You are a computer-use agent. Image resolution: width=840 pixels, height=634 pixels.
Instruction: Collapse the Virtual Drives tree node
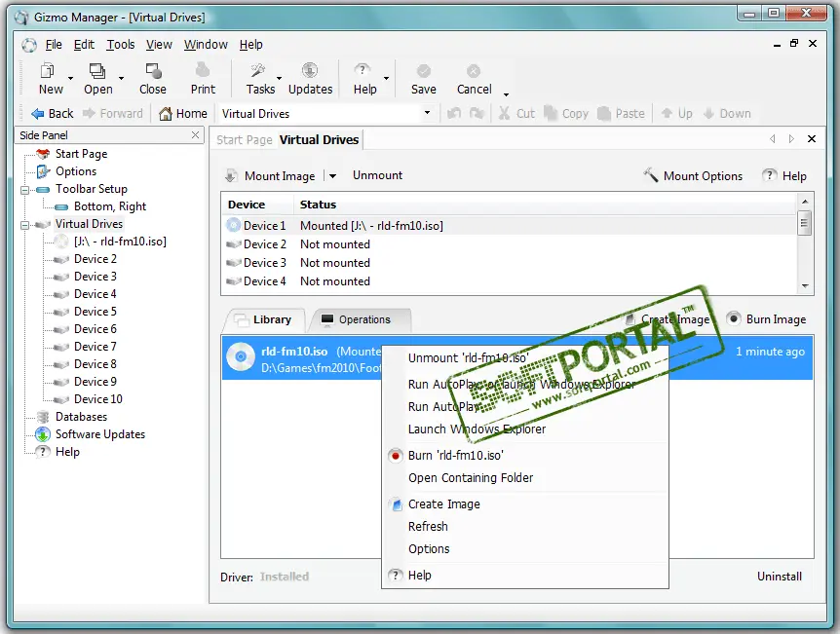(x=26, y=224)
